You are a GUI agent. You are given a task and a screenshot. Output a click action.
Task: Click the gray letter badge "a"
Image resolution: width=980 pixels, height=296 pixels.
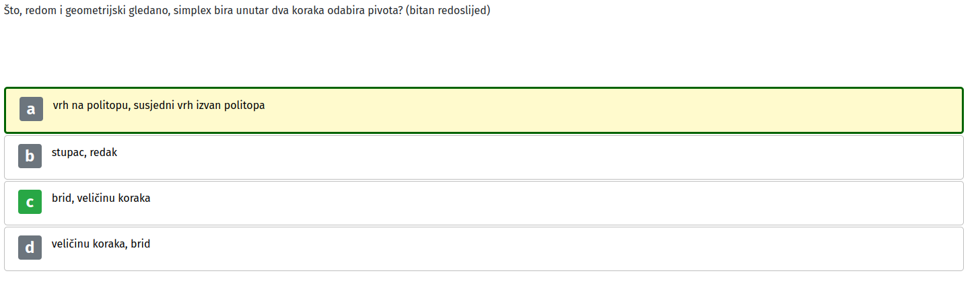point(31,109)
